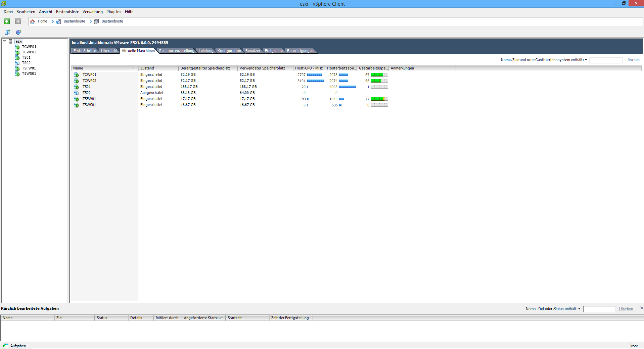Click TS01 host memory usage bar
The width and height of the screenshot is (644, 349).
(x=348, y=87)
